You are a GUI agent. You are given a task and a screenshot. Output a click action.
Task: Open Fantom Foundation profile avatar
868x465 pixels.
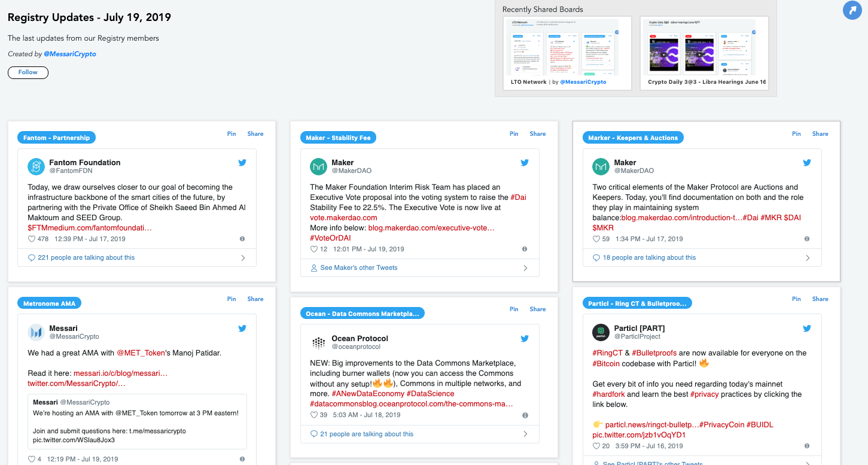coord(36,166)
